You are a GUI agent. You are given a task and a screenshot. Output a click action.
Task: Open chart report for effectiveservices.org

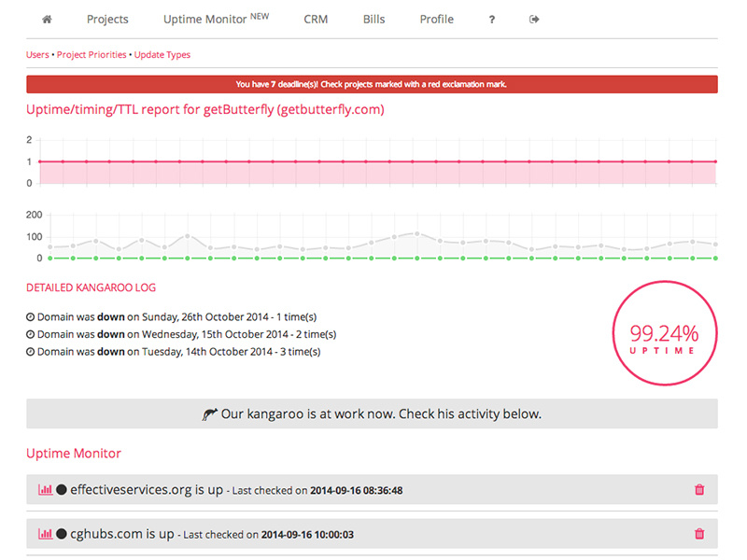click(x=45, y=489)
